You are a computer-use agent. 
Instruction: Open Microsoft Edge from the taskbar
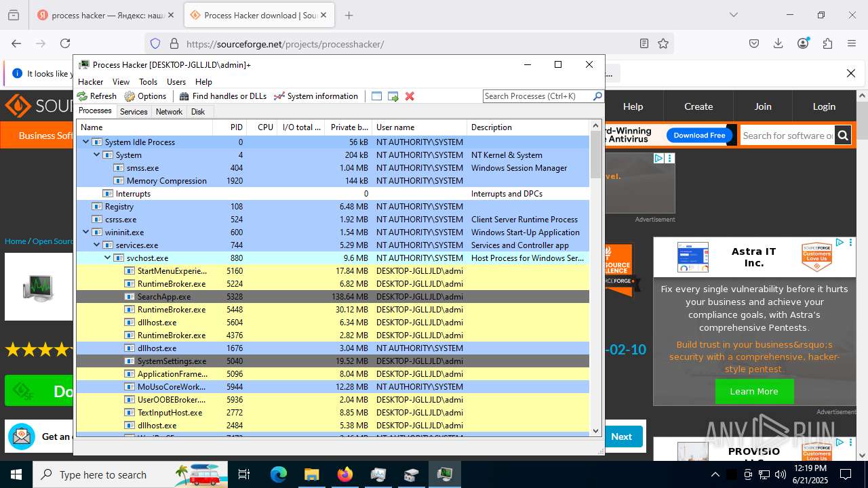click(279, 474)
